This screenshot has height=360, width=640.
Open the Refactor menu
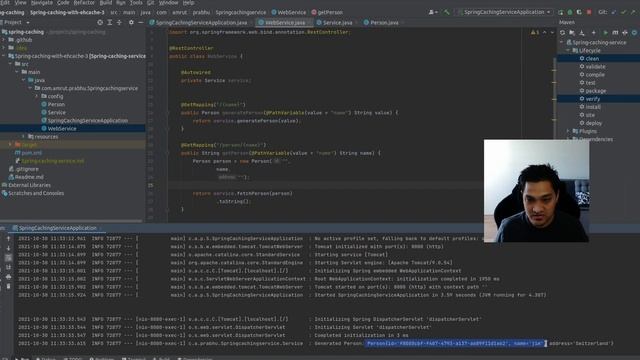[x=84, y=2]
